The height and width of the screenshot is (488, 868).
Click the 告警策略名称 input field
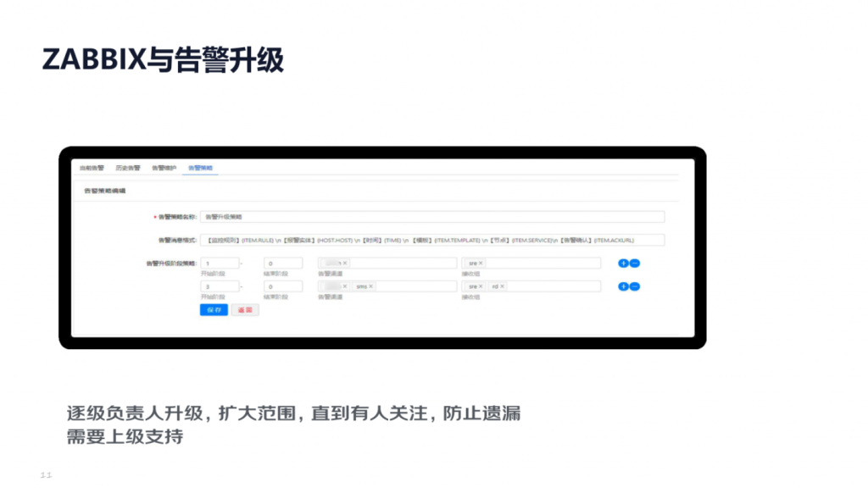point(432,216)
